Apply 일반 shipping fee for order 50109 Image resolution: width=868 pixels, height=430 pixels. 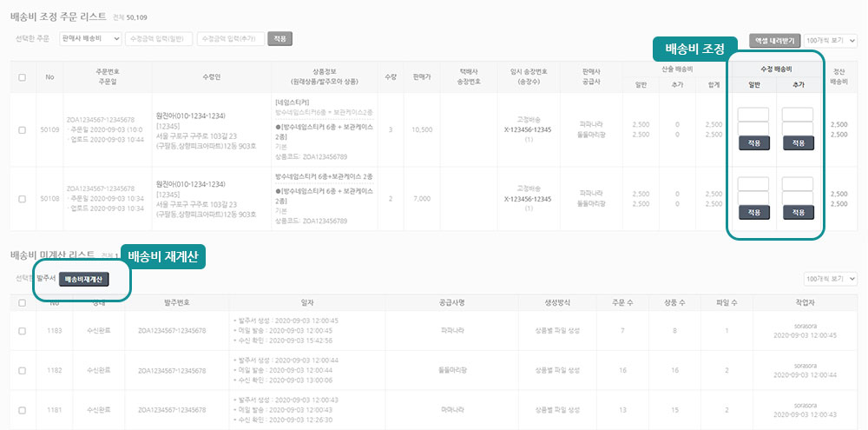point(753,143)
